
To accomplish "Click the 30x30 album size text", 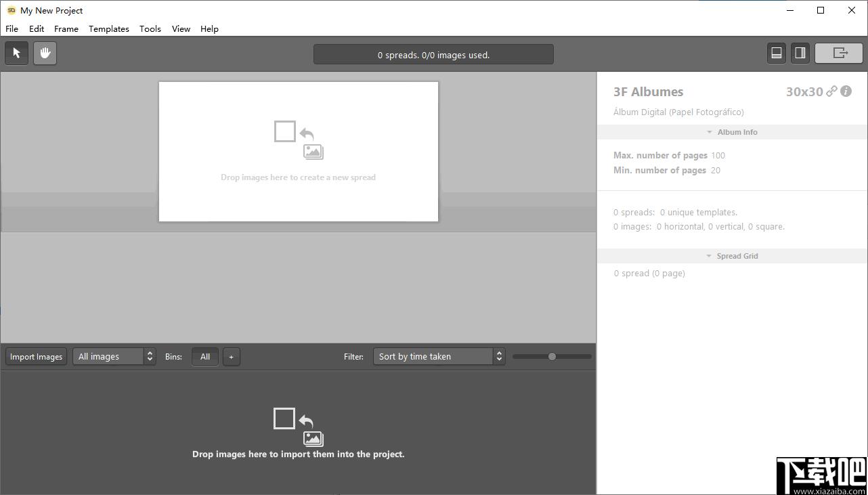I will [x=804, y=91].
